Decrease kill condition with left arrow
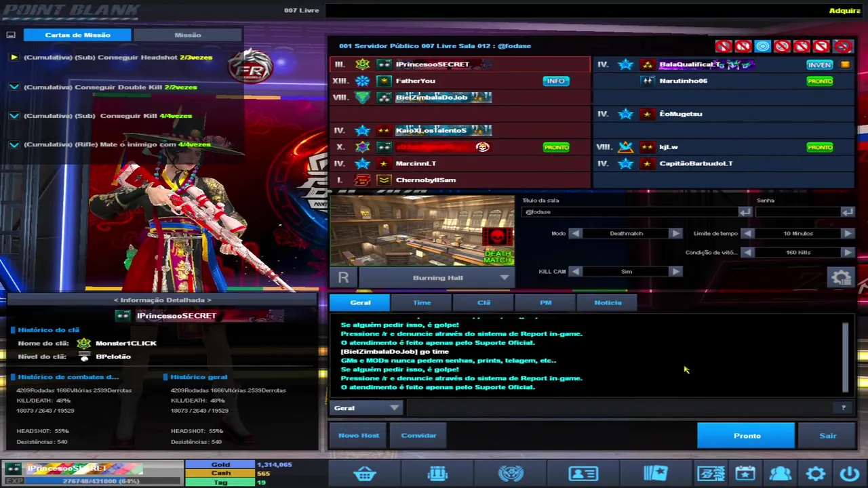The width and height of the screenshot is (868, 488). pyautogui.click(x=747, y=252)
